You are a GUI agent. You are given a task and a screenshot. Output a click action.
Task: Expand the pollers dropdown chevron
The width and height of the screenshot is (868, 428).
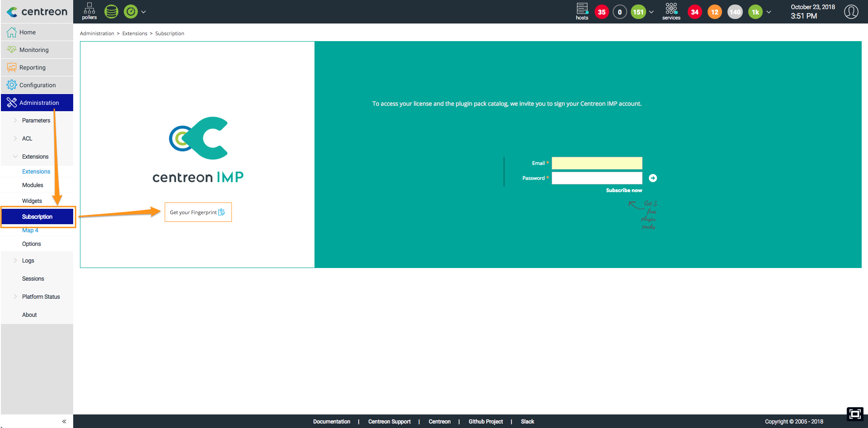pyautogui.click(x=144, y=12)
